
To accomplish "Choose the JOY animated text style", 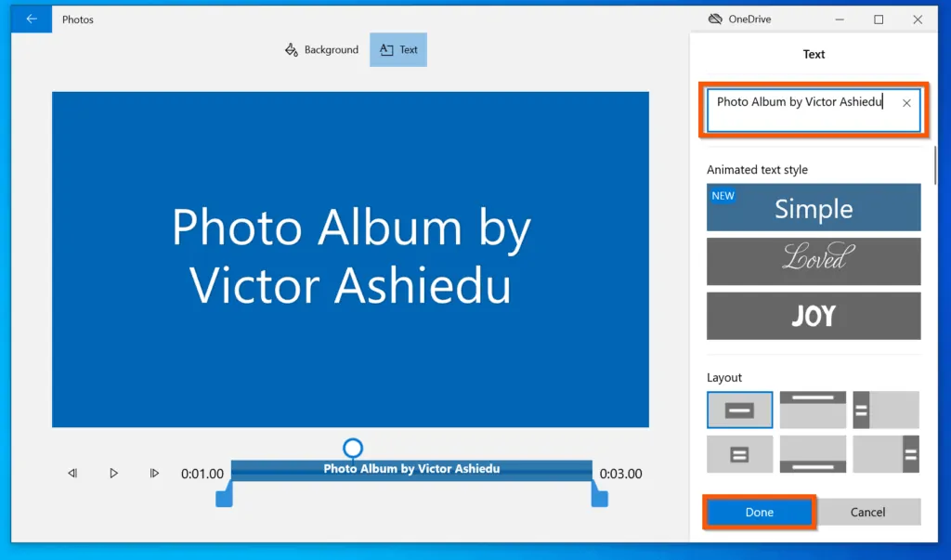I will [x=813, y=316].
